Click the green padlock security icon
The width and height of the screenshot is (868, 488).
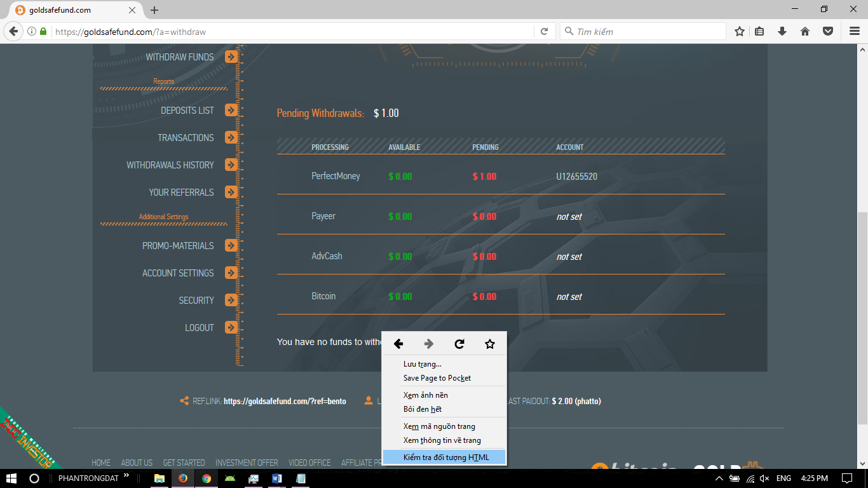[x=43, y=31]
